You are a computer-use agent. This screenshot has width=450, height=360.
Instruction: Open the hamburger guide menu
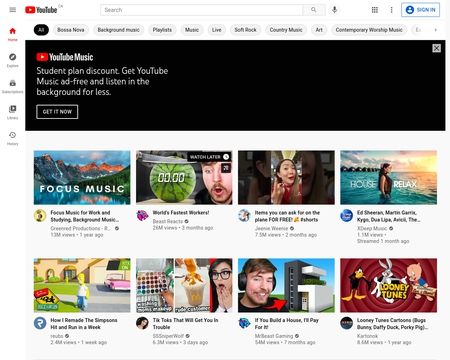(x=13, y=10)
